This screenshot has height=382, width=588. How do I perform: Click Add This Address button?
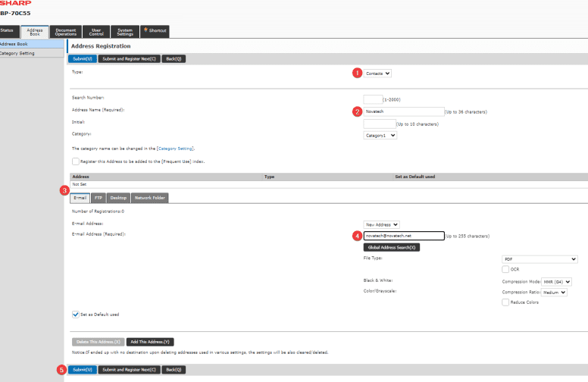pos(151,342)
